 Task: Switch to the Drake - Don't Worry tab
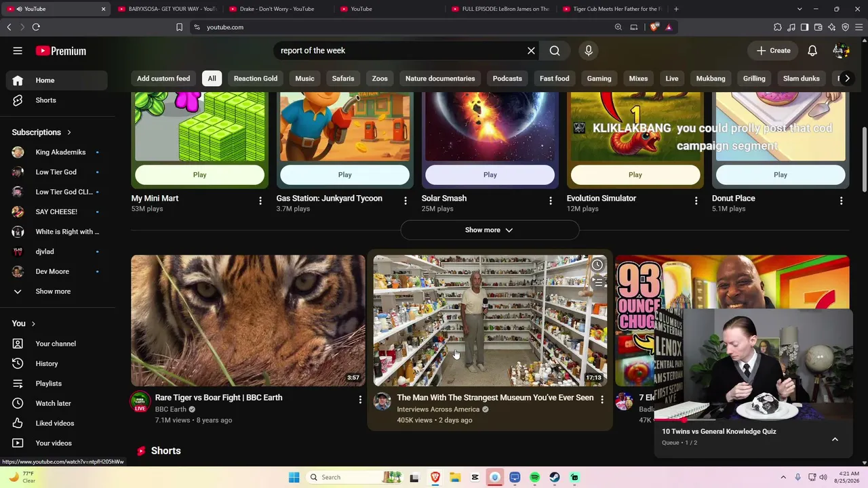(x=277, y=9)
